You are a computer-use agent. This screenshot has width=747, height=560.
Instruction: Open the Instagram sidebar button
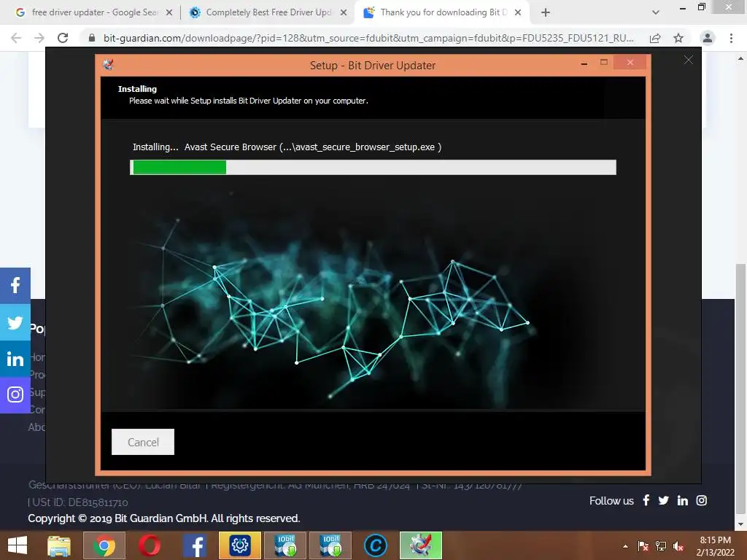click(15, 394)
